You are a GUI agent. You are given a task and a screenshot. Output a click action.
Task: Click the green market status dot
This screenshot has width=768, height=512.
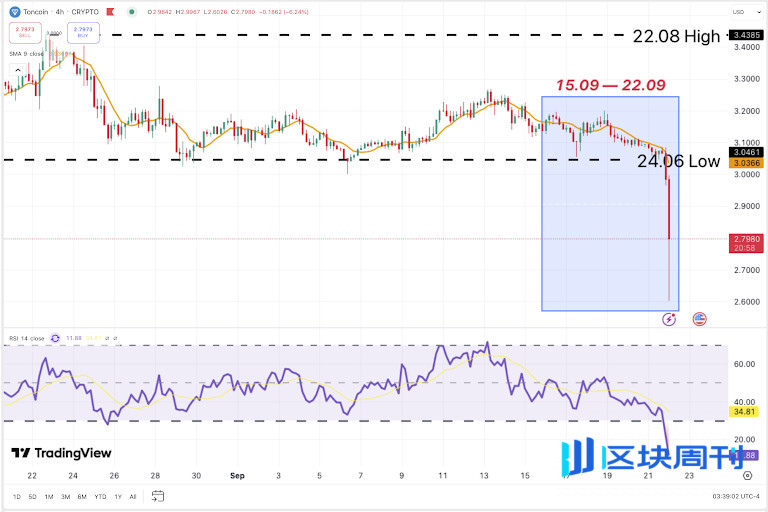[131, 12]
